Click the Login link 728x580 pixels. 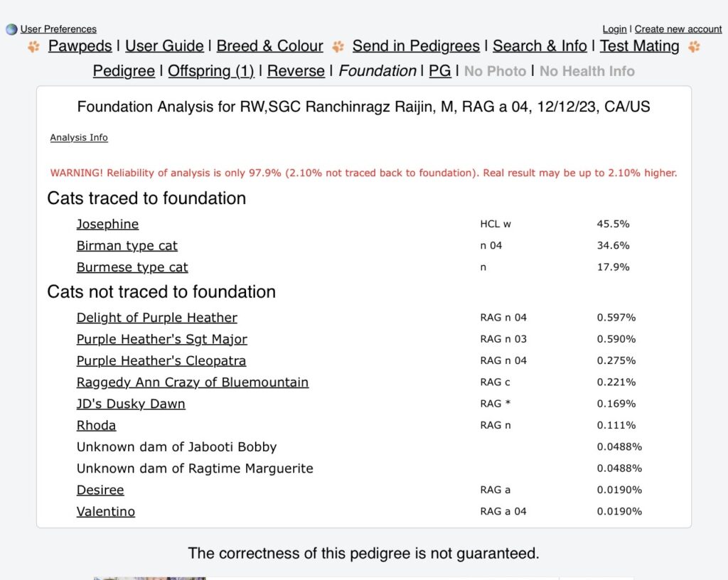pyautogui.click(x=614, y=29)
